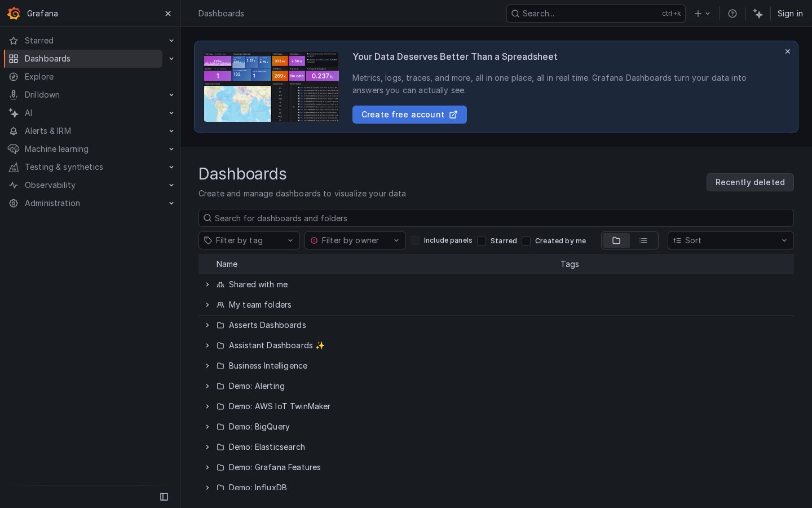Screen dimensions: 812x508
Task: Expand the Alerts & IRM section chevron
Action: coord(171,131)
